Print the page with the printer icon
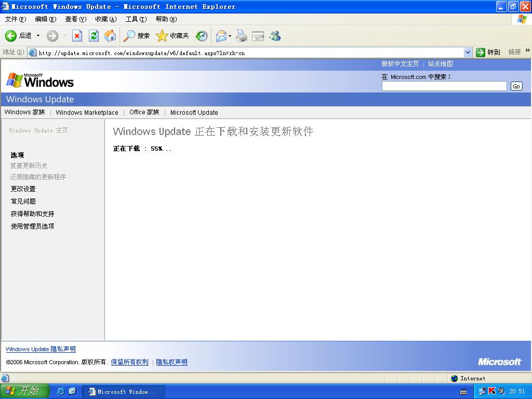Screen dimensions: 532x399 click(x=242, y=36)
